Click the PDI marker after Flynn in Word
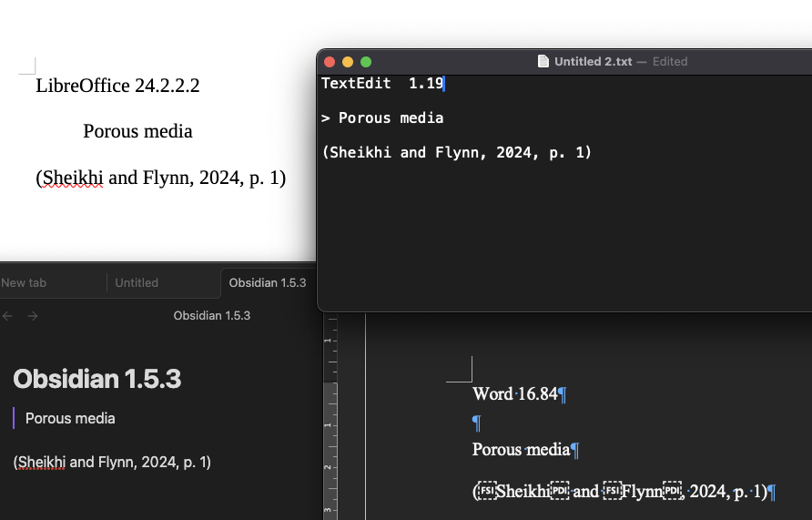Screen dimensions: 812x520 tap(672, 491)
